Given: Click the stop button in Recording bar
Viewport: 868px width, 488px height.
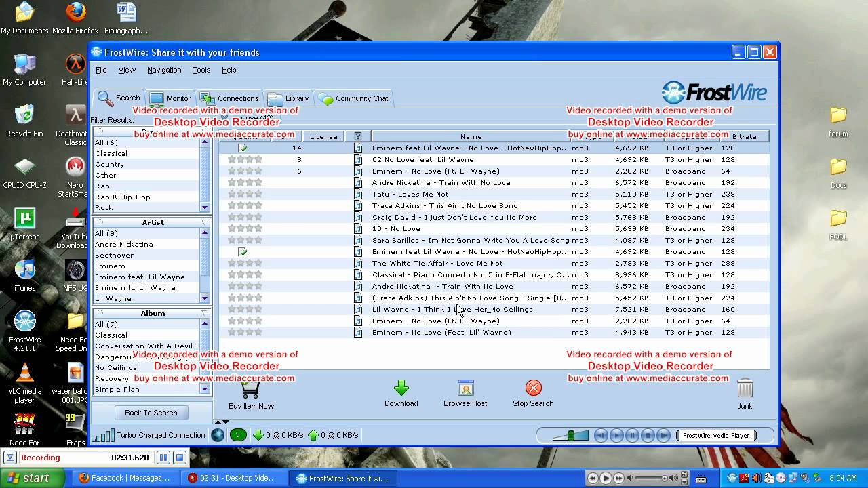Looking at the screenshot, I should 180,457.
